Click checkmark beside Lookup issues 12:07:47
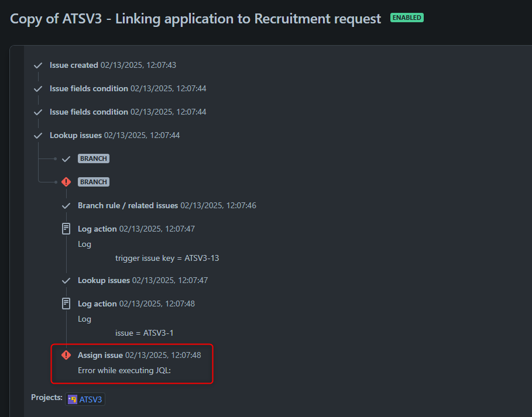The image size is (532, 417). pos(66,281)
